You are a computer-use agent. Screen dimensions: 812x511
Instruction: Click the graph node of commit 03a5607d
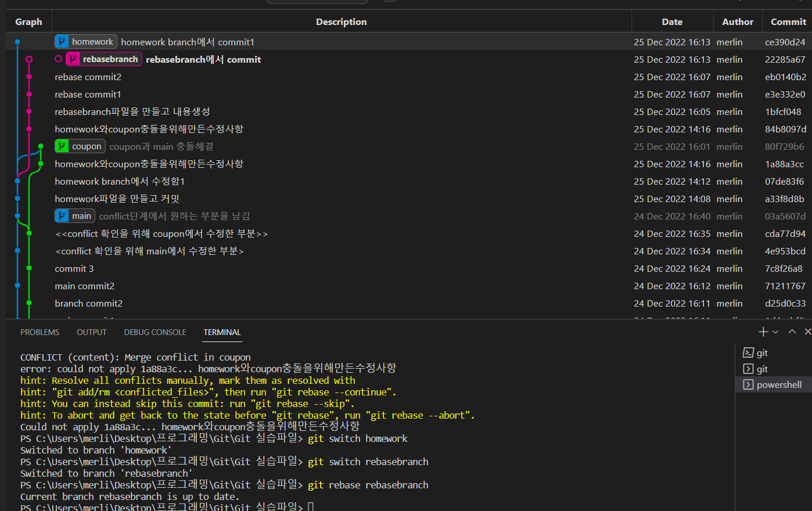coord(17,216)
